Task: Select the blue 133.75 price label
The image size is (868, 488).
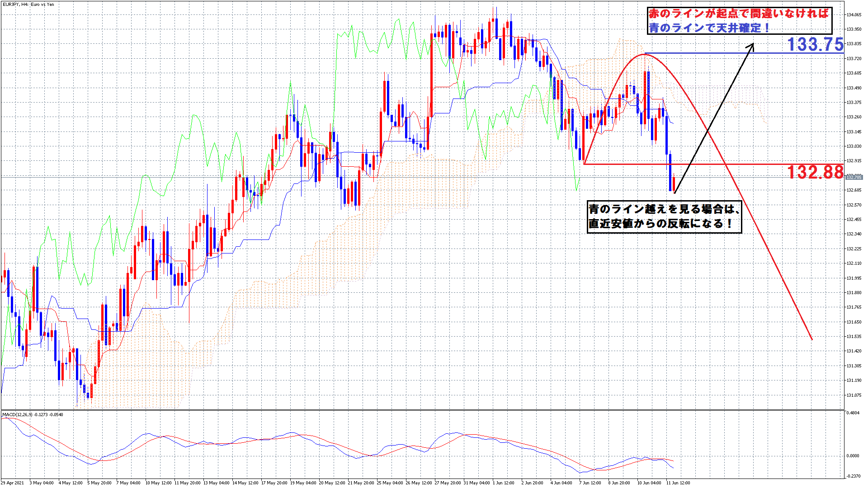Action: [815, 44]
